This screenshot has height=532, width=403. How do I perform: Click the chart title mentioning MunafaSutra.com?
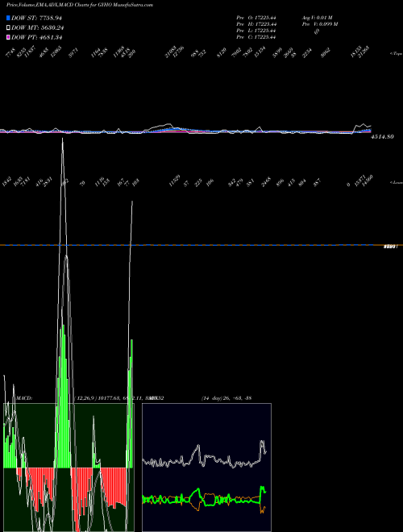79,5
